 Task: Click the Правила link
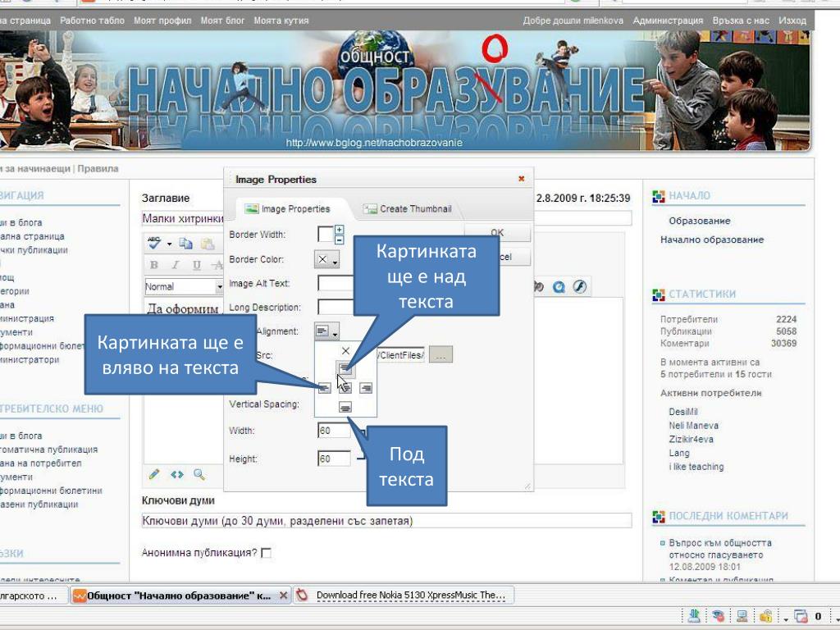coord(98,169)
